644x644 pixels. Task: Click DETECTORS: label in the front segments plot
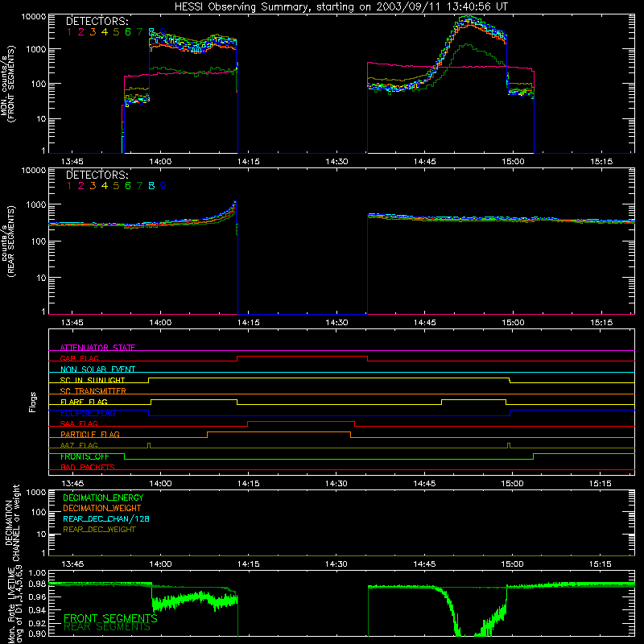pos(97,21)
